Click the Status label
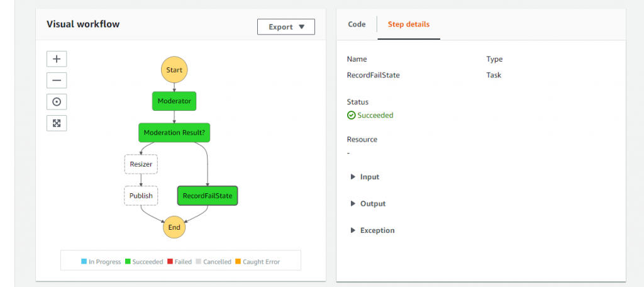 tap(358, 102)
